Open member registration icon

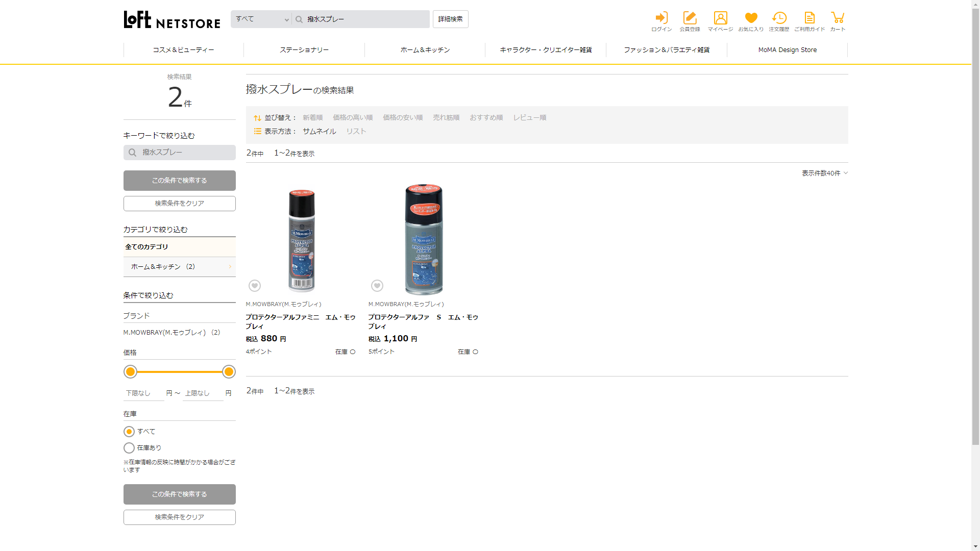[x=690, y=18]
